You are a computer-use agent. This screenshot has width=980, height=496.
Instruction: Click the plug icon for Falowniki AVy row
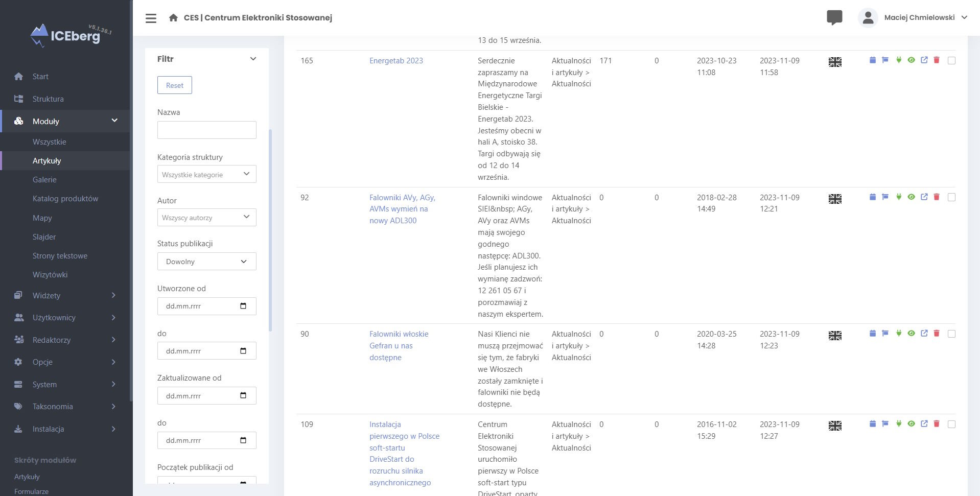point(899,197)
